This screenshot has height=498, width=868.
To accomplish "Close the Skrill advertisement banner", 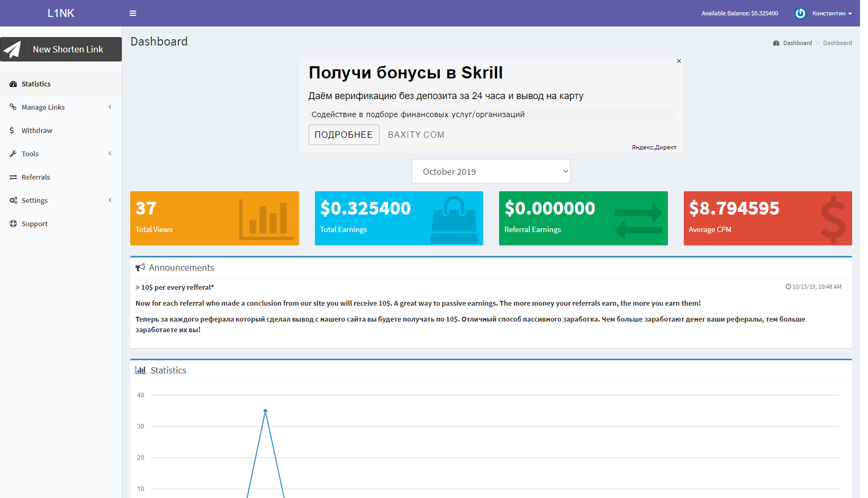I will [679, 61].
